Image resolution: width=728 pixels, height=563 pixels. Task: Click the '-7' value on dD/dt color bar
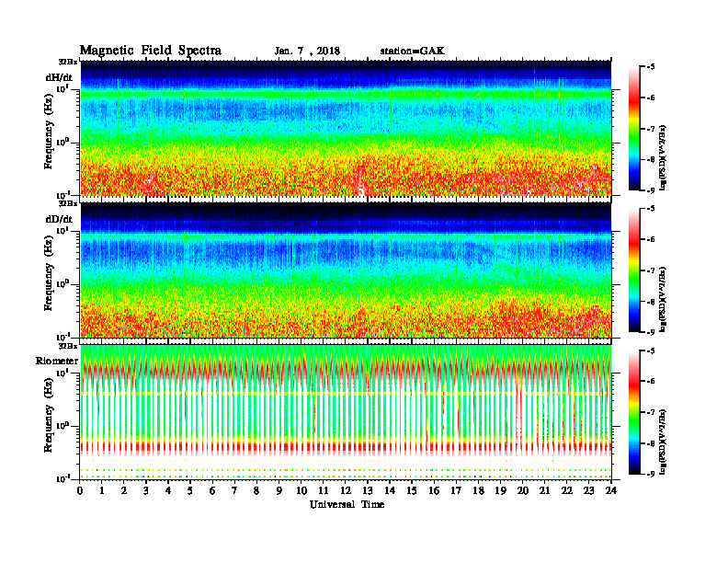click(651, 270)
